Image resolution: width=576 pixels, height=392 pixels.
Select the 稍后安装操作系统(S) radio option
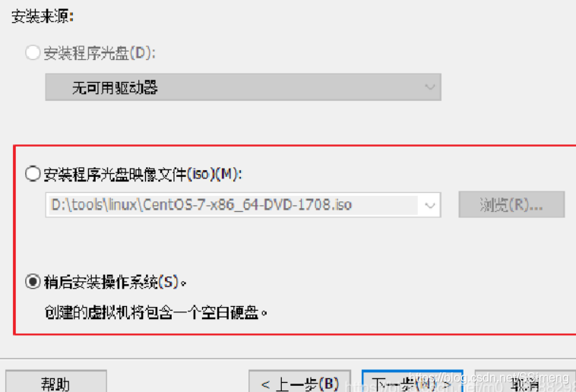tap(33, 282)
